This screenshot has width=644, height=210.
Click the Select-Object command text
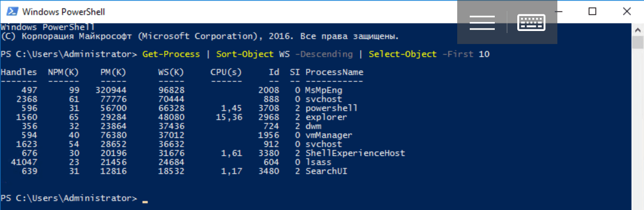coord(403,54)
